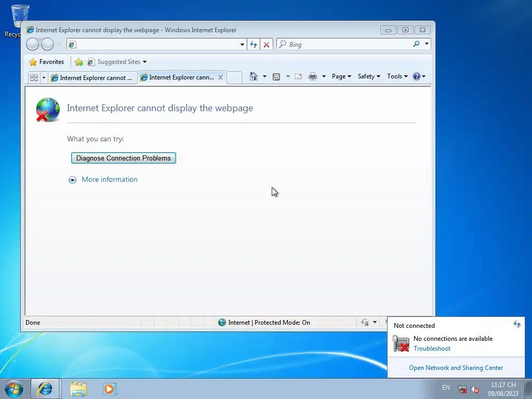Click the More information link text
This screenshot has height=399, width=532.
[x=110, y=179]
